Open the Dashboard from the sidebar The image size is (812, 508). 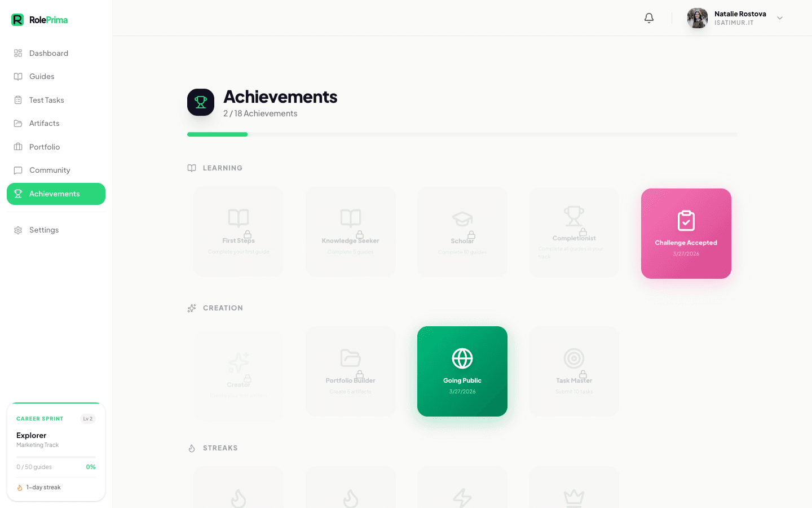(x=48, y=53)
